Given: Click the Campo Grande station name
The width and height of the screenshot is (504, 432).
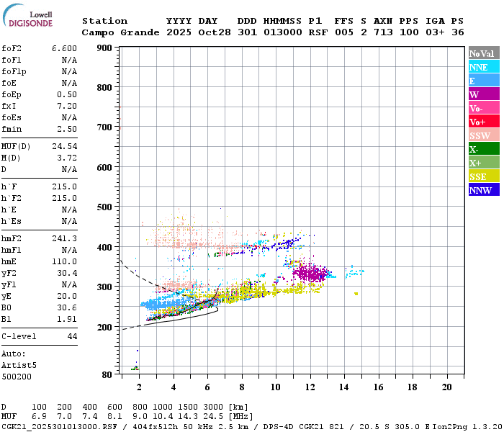Looking at the screenshot, I should (120, 32).
